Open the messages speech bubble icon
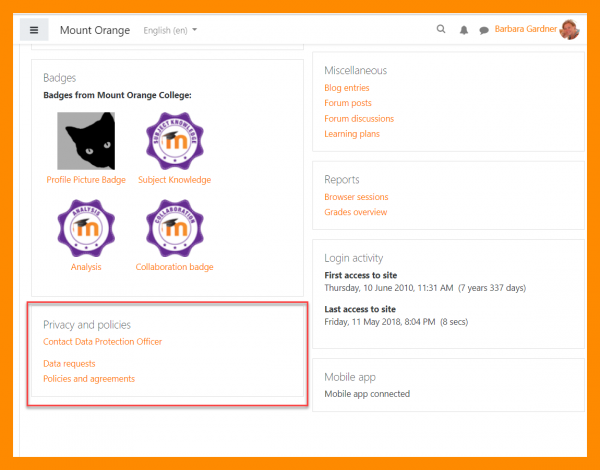Viewport: 600px width, 470px height. (484, 30)
